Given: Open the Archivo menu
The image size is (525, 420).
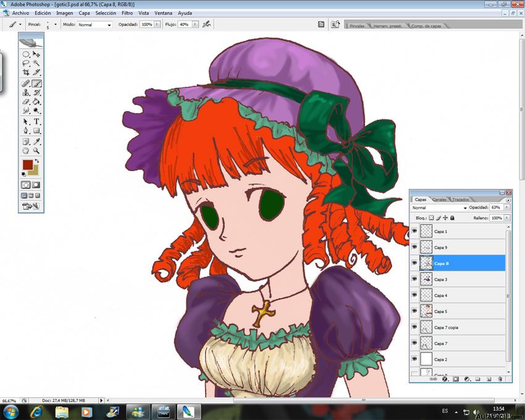Looking at the screenshot, I should (x=20, y=13).
